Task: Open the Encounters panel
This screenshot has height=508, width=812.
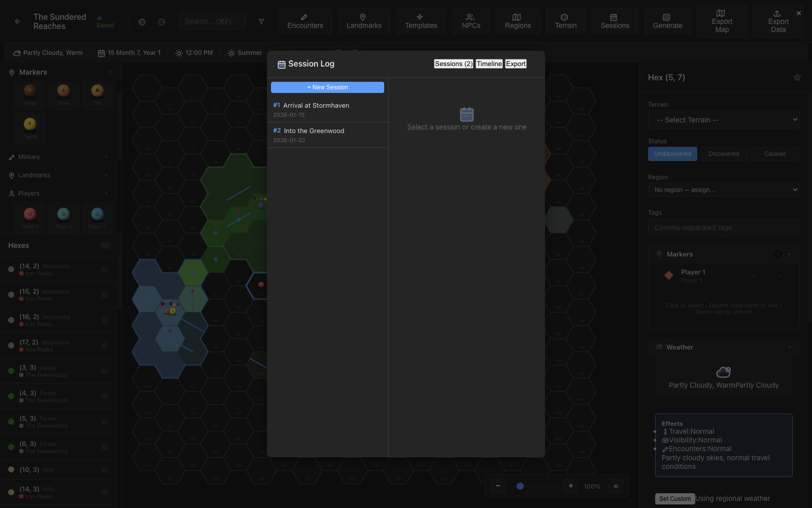Action: click(x=305, y=21)
